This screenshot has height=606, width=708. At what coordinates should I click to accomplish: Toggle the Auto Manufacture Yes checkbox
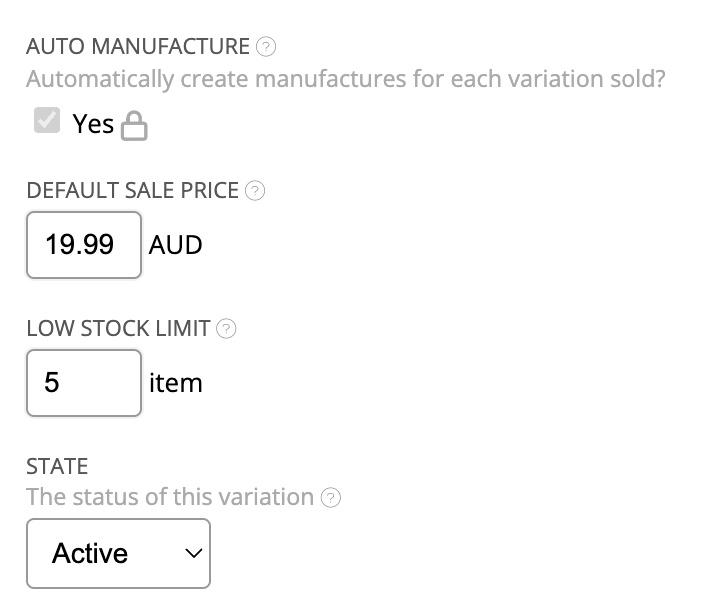click(x=46, y=122)
